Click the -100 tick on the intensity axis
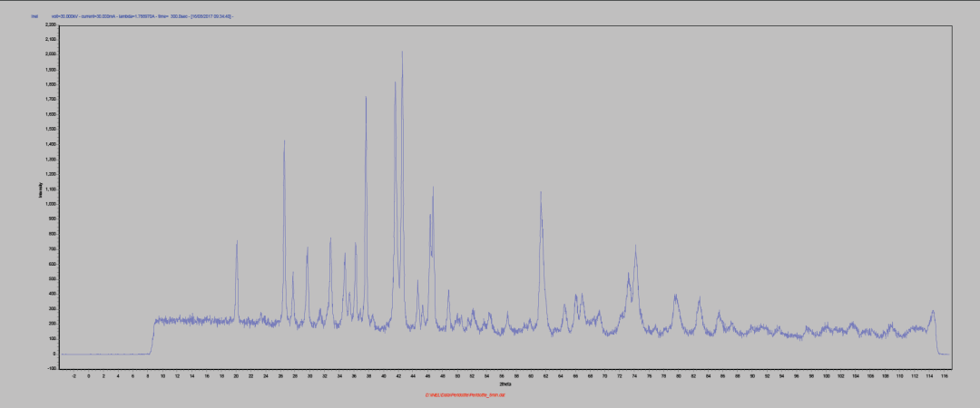Image resolution: width=980 pixels, height=408 pixels. click(x=51, y=369)
